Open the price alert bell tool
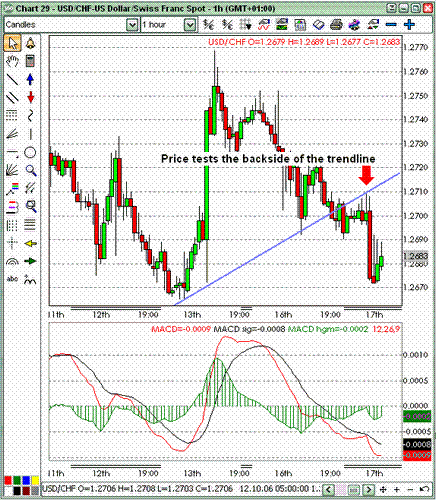The width and height of the screenshot is (436, 500). pyautogui.click(x=30, y=43)
